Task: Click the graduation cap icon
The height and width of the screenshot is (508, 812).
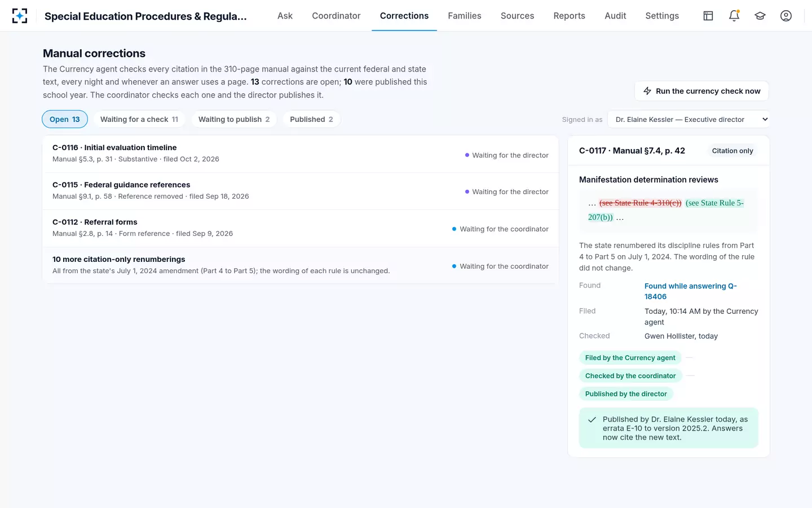Action: tap(760, 16)
